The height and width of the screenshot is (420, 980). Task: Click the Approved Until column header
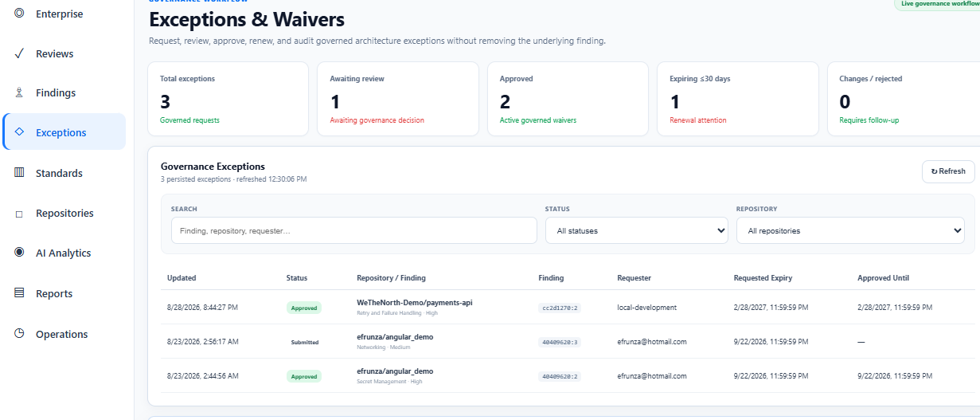coord(883,278)
